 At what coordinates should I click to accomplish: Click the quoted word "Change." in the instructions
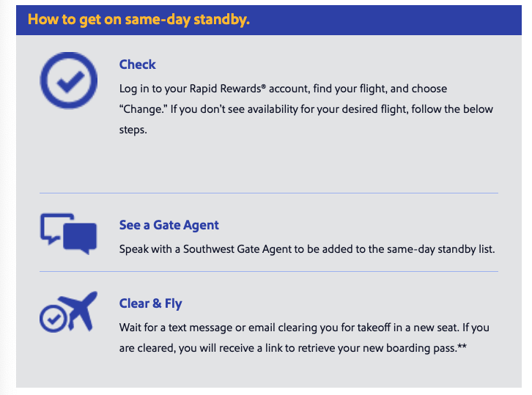144,109
